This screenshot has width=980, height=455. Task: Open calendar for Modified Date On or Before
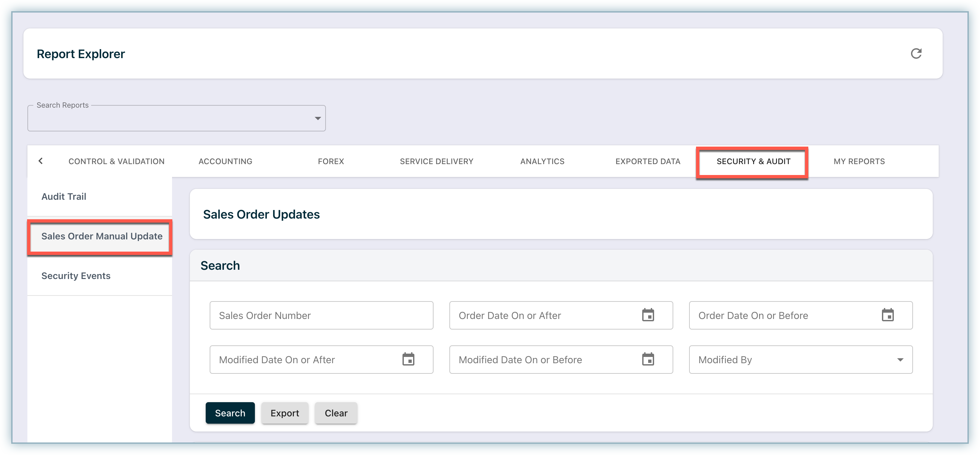pos(648,359)
